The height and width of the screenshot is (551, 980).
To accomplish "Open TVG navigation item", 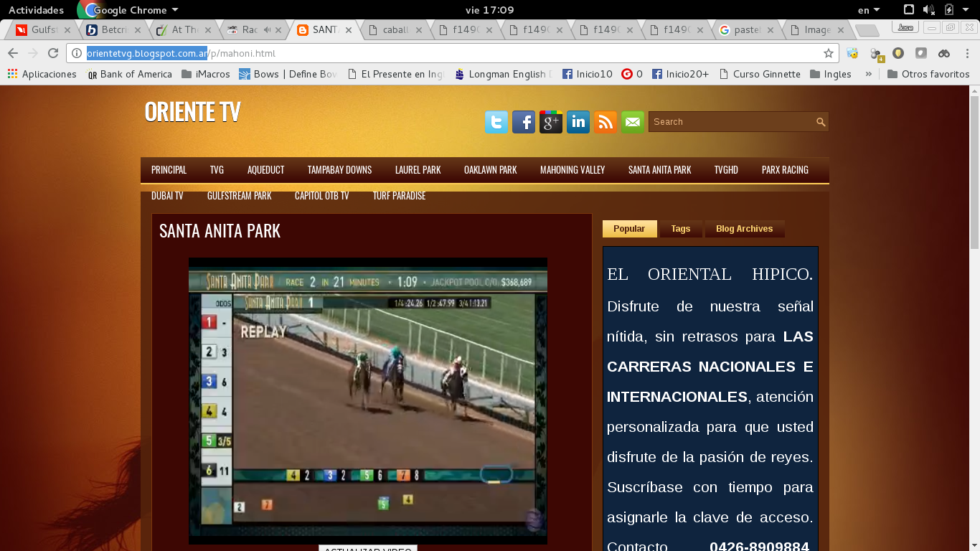I will [x=217, y=170].
